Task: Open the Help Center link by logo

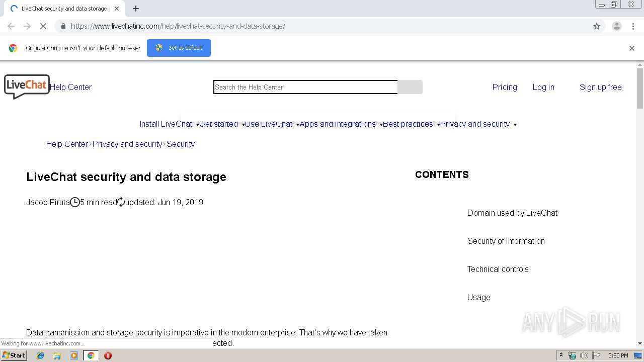Action: pyautogui.click(x=70, y=87)
